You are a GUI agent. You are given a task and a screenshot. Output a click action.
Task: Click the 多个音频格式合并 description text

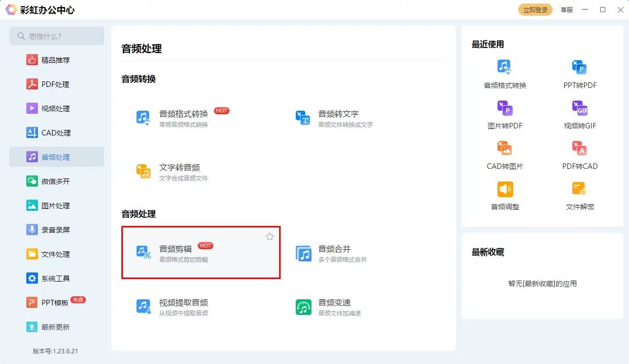click(342, 259)
